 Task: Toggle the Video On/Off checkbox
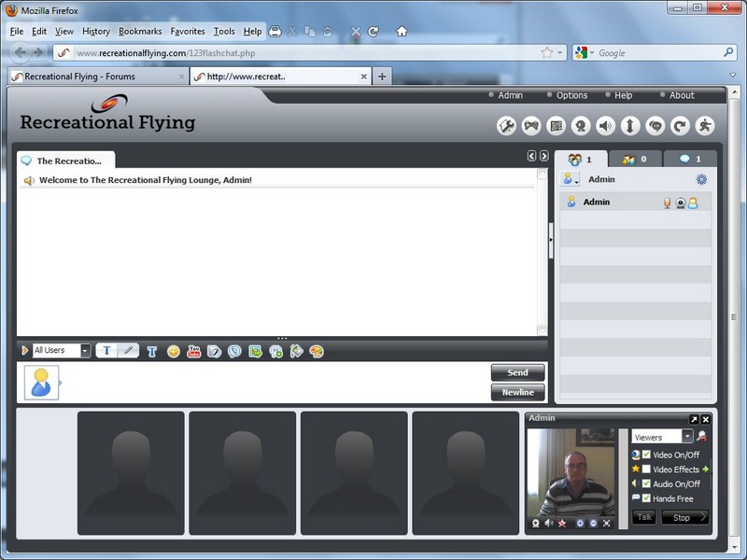(646, 455)
